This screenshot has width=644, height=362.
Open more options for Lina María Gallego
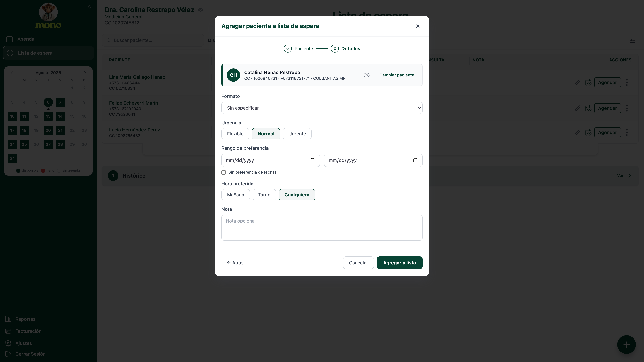pyautogui.click(x=627, y=82)
